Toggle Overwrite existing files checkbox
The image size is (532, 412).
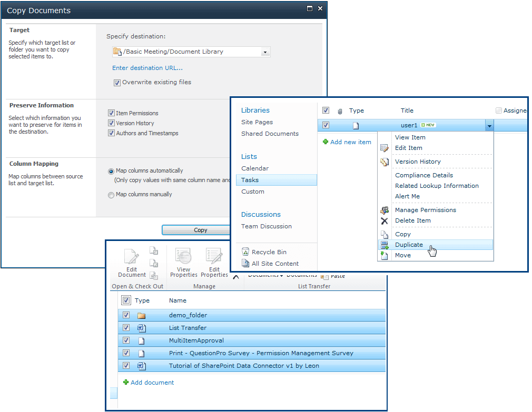(x=117, y=83)
